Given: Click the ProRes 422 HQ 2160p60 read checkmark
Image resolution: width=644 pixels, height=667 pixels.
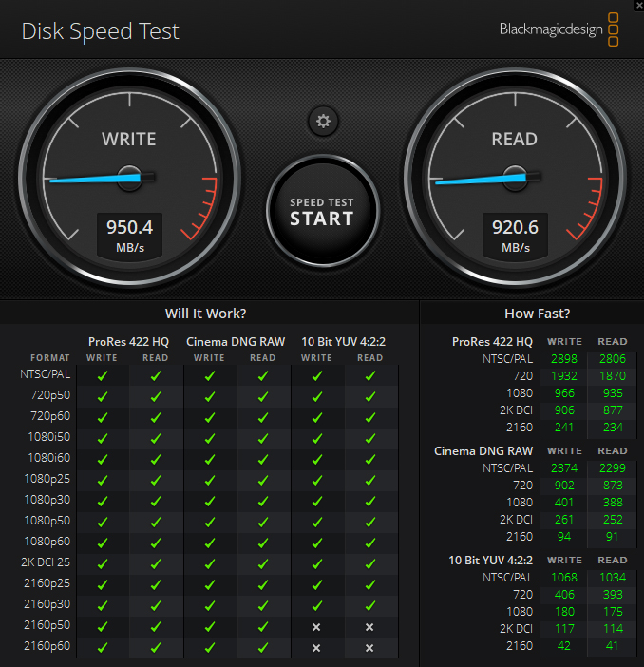Looking at the screenshot, I should (x=156, y=648).
